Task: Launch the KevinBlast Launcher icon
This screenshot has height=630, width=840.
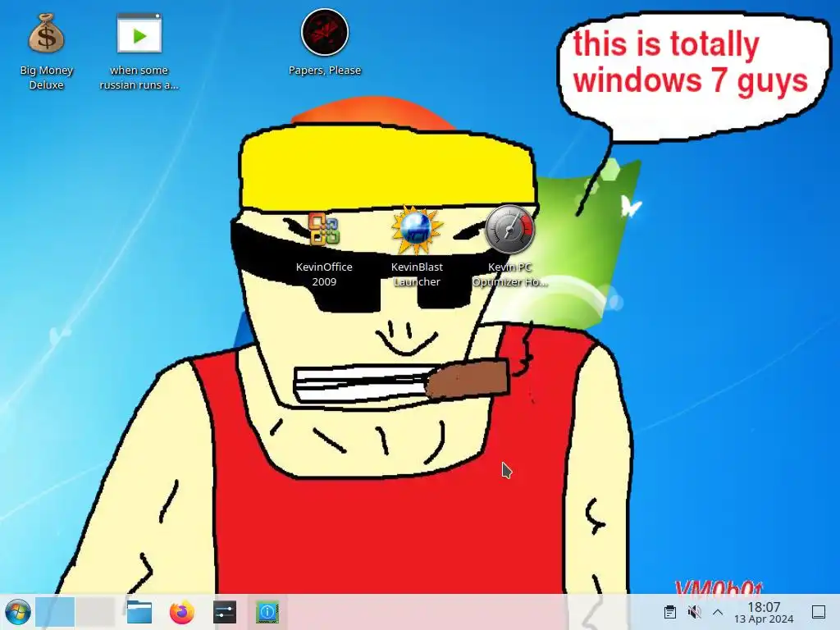Action: 417,230
